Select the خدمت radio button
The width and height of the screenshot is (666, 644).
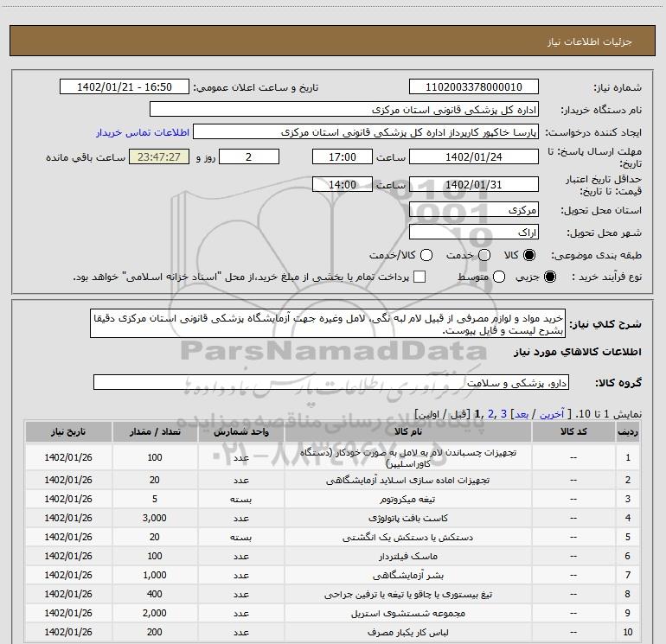coord(484,255)
